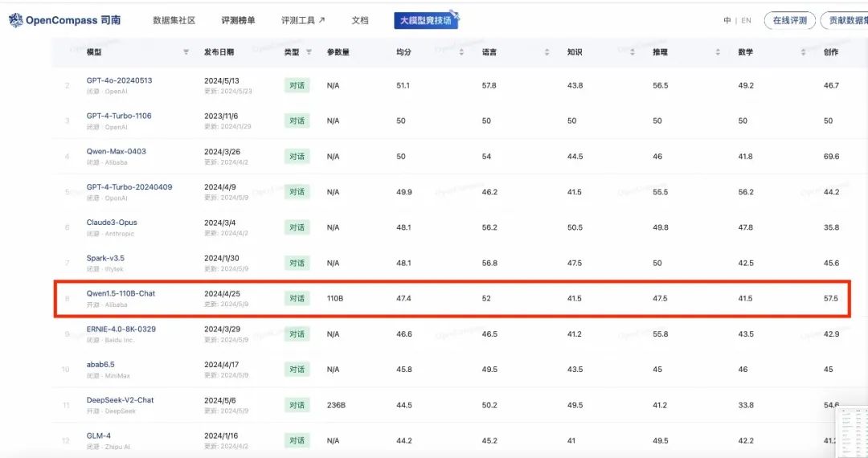Click the 对话 tag in Spark-v3.5 row
Screen dimensions: 868x458
pos(297,264)
